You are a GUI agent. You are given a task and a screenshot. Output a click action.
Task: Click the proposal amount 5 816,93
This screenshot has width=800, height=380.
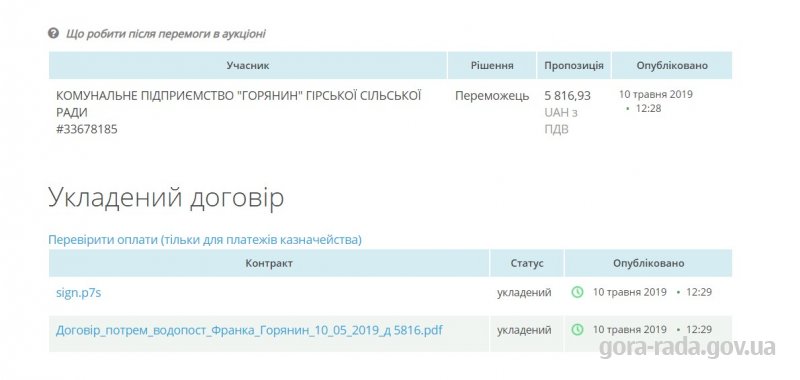coord(567,95)
